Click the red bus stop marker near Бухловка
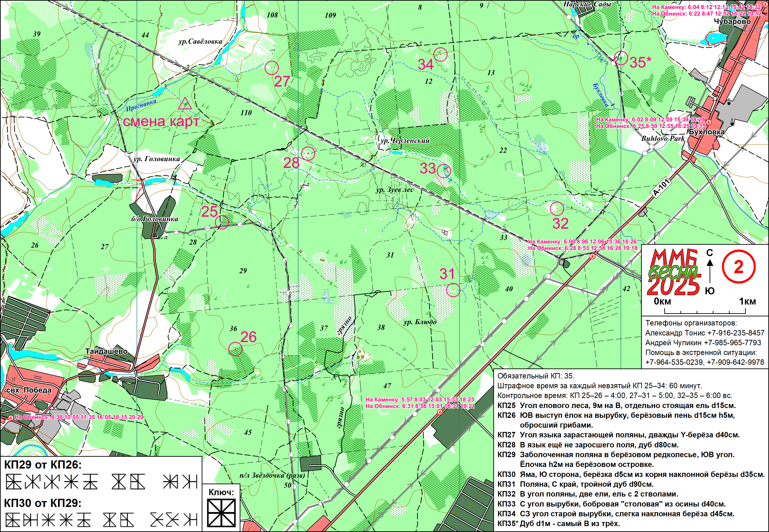 [709, 122]
